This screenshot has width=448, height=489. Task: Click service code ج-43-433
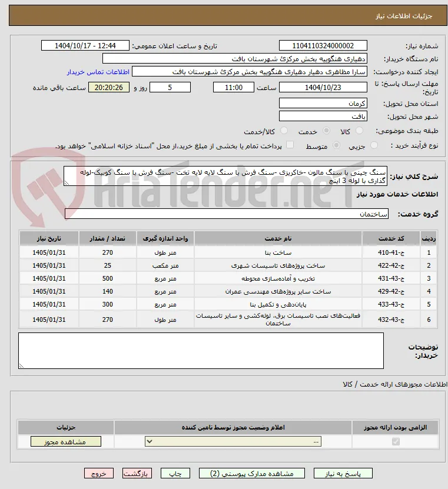pos(391,304)
